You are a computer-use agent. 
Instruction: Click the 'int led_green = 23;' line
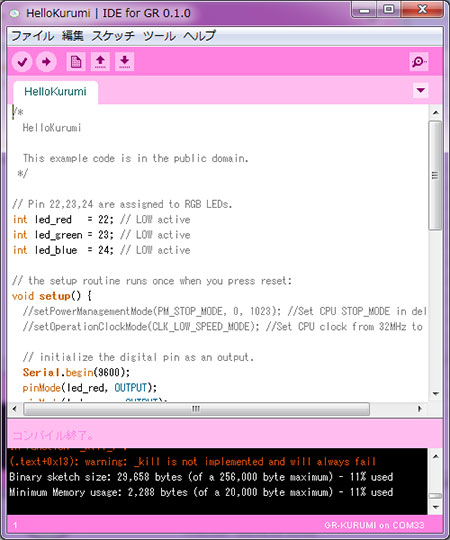(101, 235)
